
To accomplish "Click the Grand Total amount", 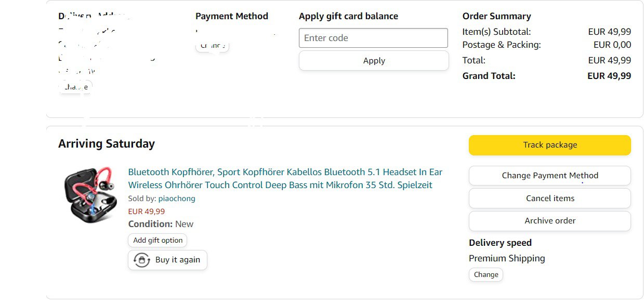I will click(x=609, y=76).
